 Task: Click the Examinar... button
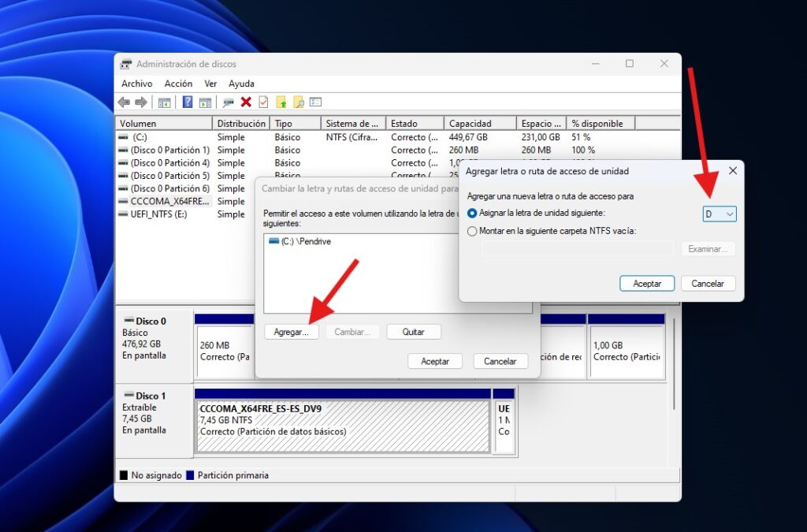(x=708, y=249)
